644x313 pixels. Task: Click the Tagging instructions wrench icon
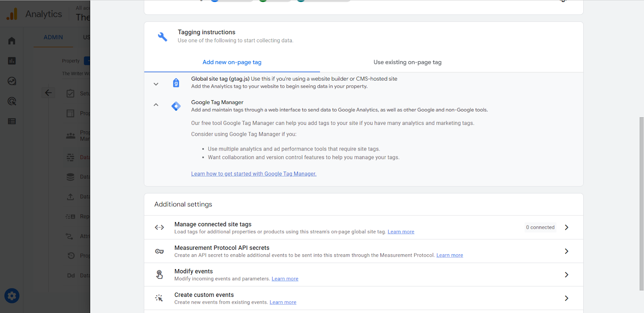point(163,37)
